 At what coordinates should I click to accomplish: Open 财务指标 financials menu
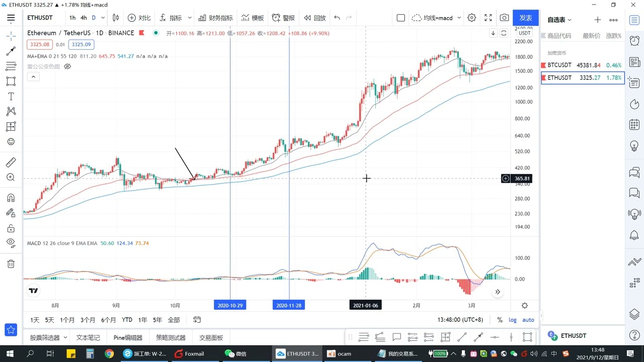pyautogui.click(x=215, y=18)
